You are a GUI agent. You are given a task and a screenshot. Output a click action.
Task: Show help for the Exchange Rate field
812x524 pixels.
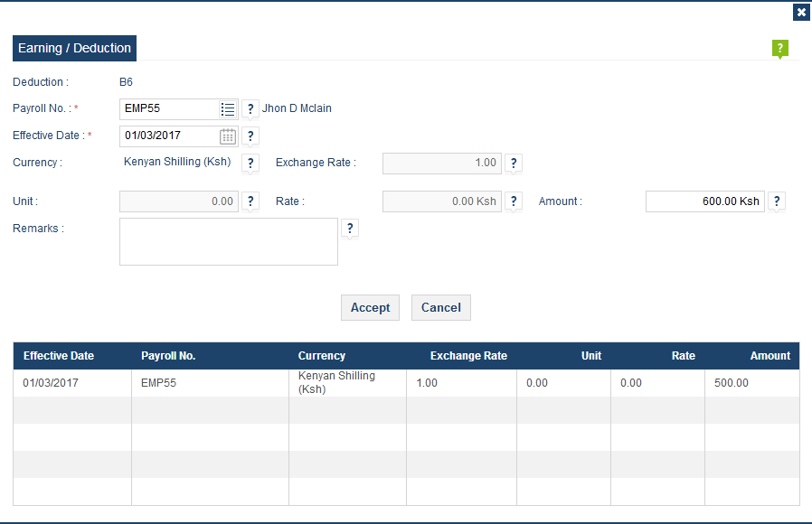tap(514, 163)
